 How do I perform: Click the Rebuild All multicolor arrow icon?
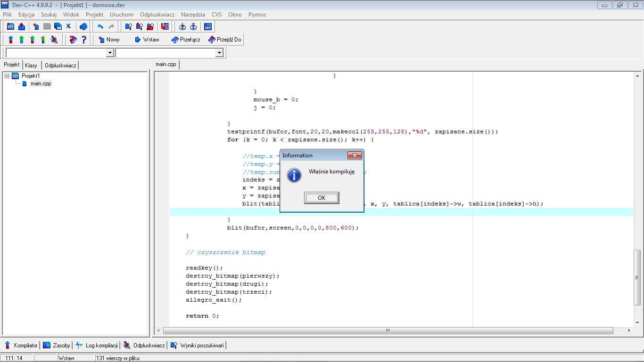pos(43,40)
